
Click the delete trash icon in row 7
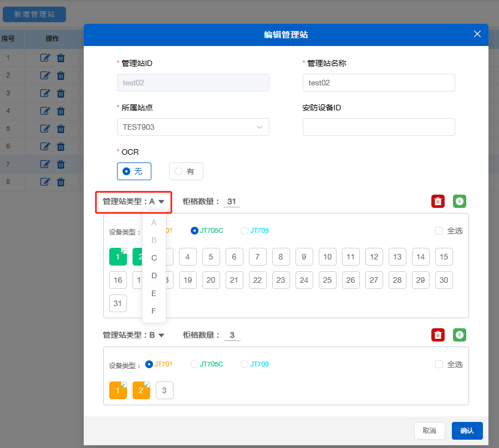pyautogui.click(x=60, y=165)
